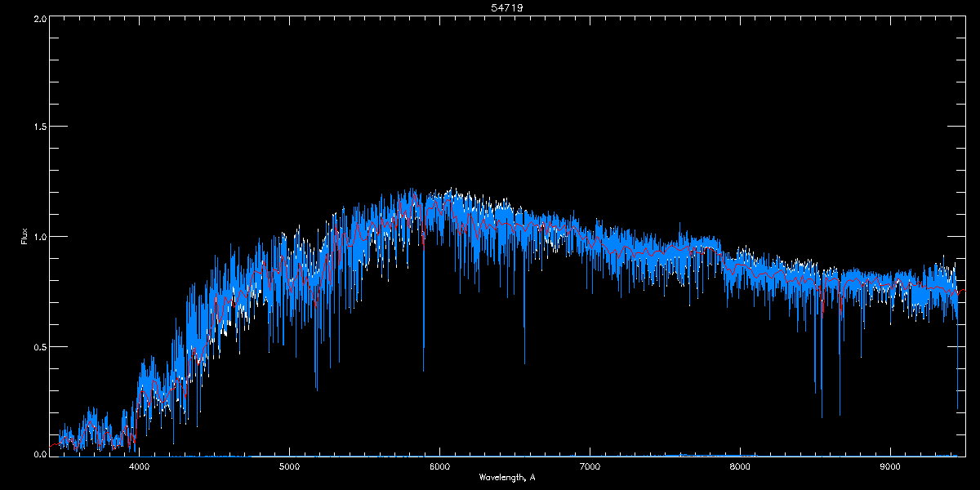Select the 5000 wavelength tick label
This screenshot has height=490, width=980.
[290, 466]
